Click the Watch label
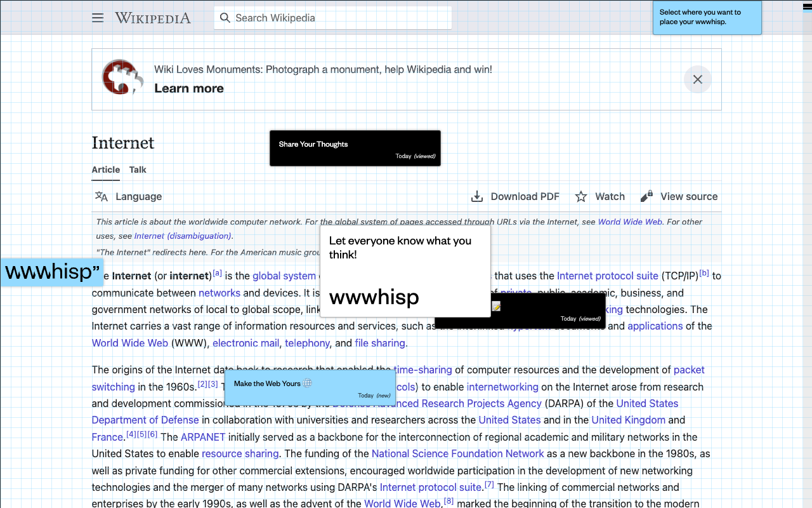Screen dimensions: 812x508 610,196
